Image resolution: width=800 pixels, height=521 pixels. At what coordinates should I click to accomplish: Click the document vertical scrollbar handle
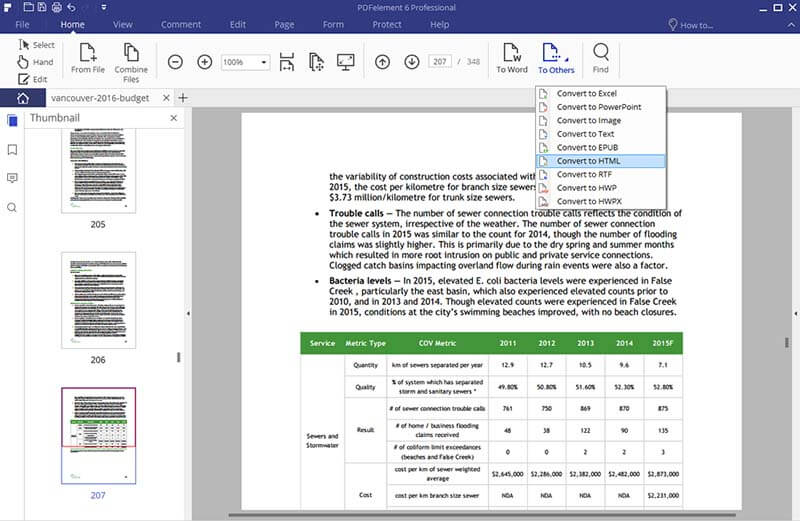[x=787, y=342]
